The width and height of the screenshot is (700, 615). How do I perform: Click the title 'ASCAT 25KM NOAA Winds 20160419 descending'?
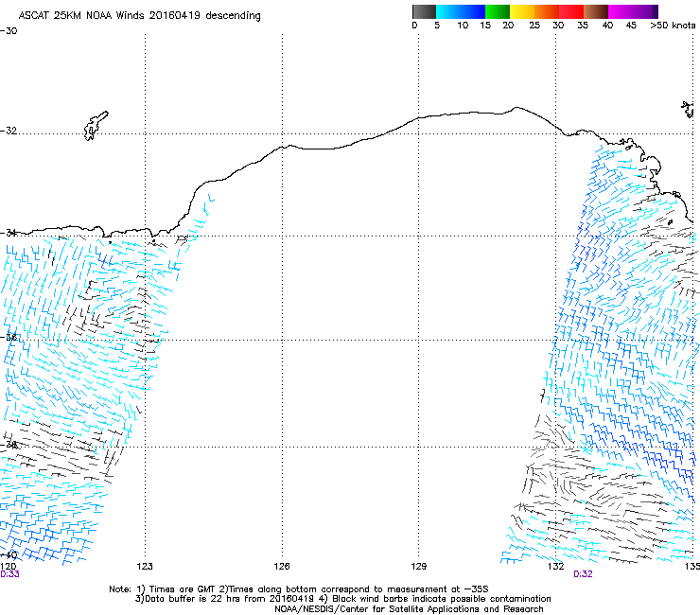[139, 15]
